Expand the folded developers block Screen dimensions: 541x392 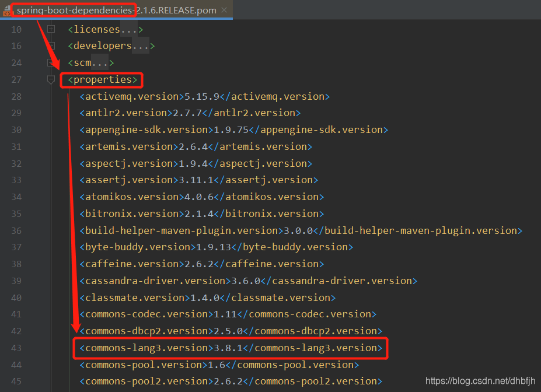tap(51, 45)
